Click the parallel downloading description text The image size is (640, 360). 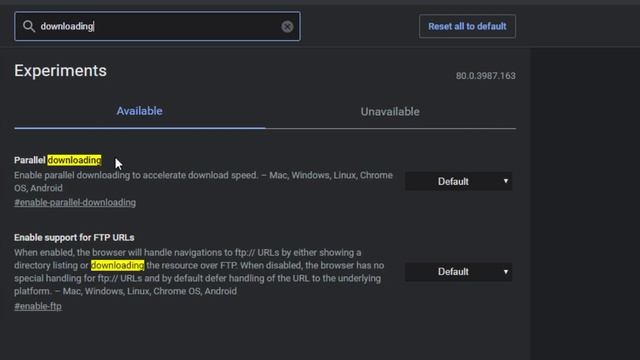pos(203,182)
